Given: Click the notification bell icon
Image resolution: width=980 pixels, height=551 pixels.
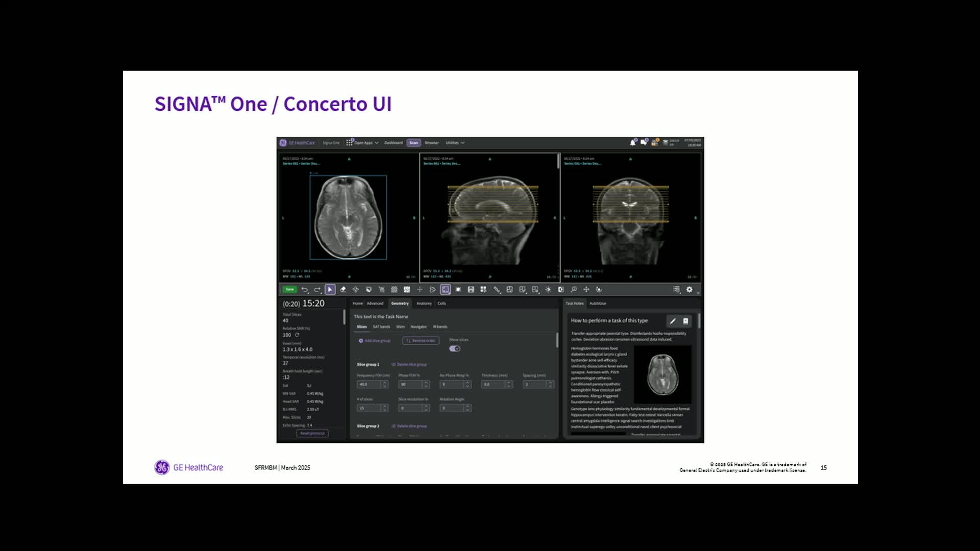Looking at the screenshot, I should tap(633, 143).
